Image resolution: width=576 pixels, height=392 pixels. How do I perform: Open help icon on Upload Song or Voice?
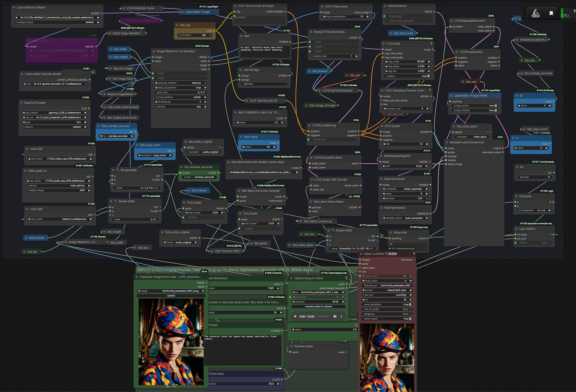(x=346, y=278)
